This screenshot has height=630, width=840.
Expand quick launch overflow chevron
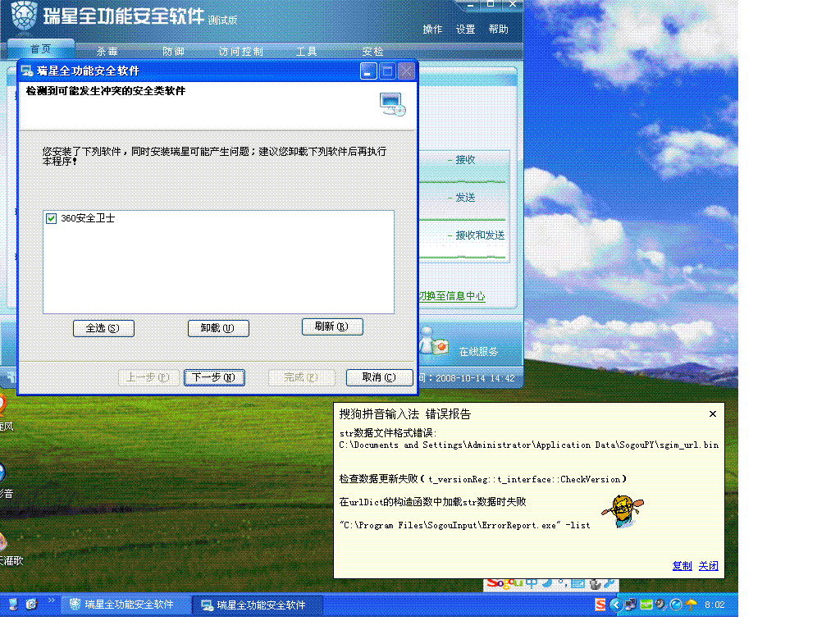tap(52, 600)
